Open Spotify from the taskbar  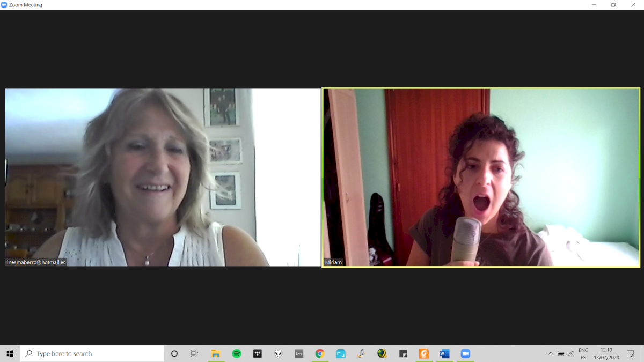[x=237, y=353]
